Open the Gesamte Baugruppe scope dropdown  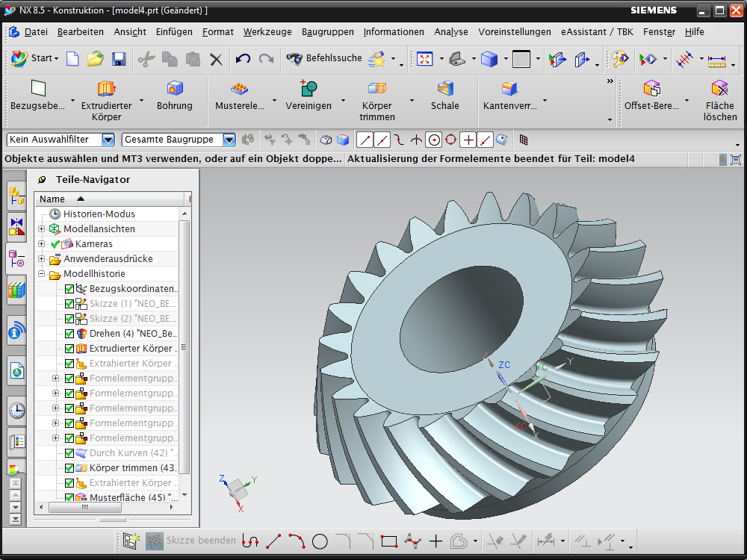229,140
